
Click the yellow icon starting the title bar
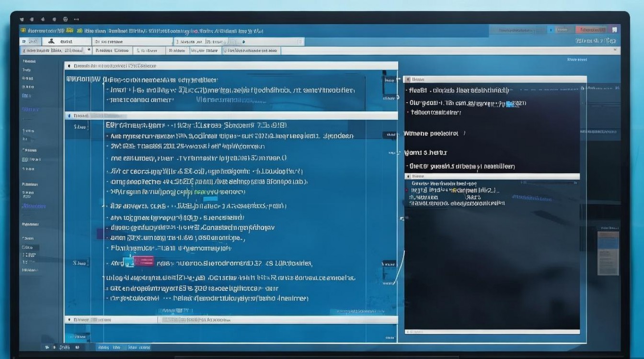coord(23,31)
